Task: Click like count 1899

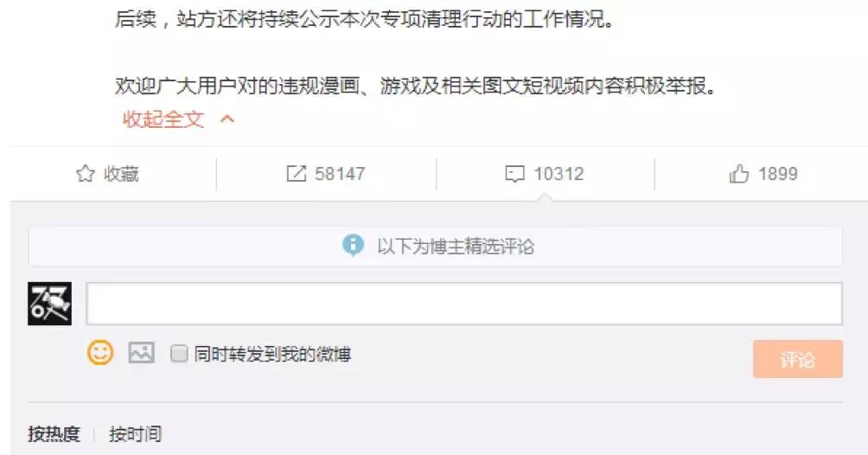Action: point(778,174)
